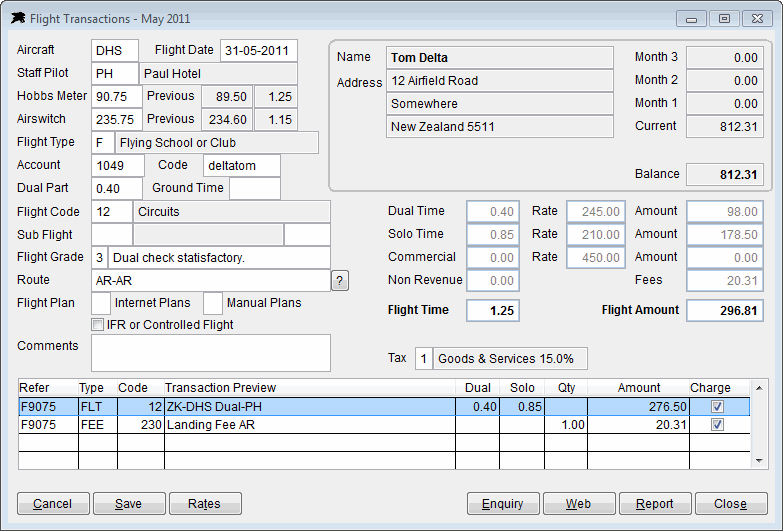Open the Route lookup question-mark button

[340, 281]
